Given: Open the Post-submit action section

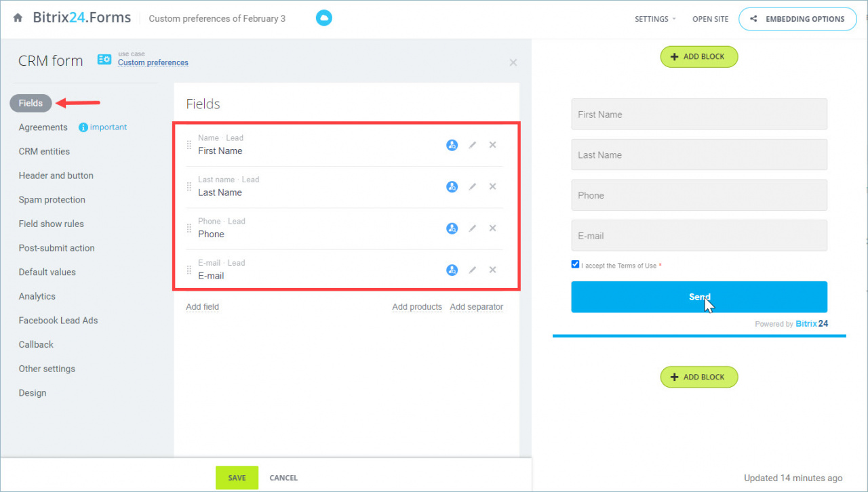Looking at the screenshot, I should click(57, 248).
